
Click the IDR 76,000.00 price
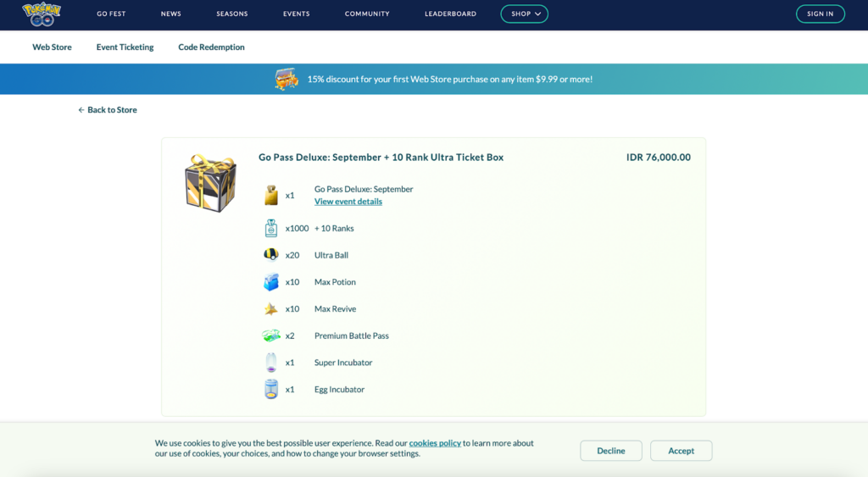tap(659, 157)
